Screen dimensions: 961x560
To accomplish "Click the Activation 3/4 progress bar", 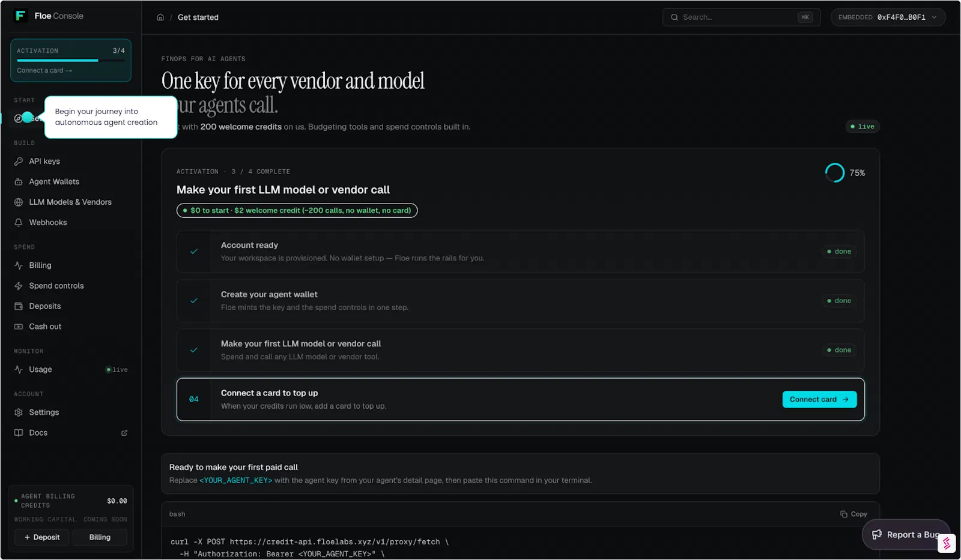I will pyautogui.click(x=71, y=61).
